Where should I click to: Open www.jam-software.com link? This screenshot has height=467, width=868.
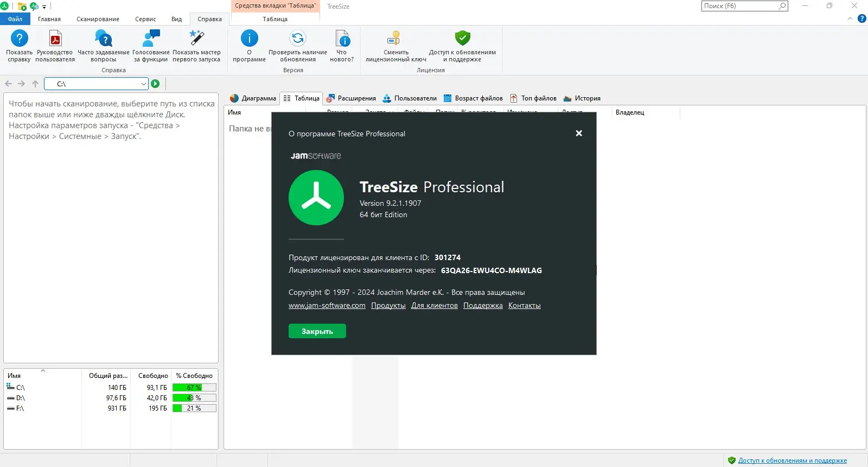tap(327, 306)
